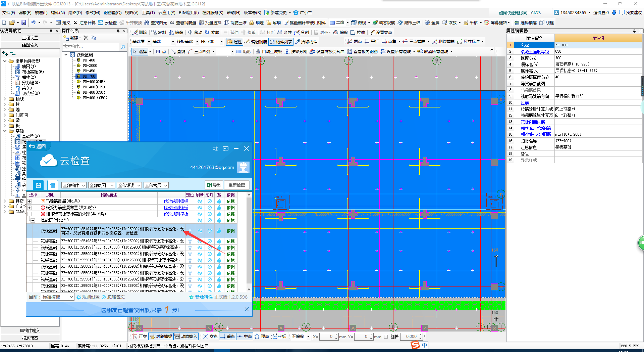Toggle 垂点 perpendicular snap

(x=227, y=336)
